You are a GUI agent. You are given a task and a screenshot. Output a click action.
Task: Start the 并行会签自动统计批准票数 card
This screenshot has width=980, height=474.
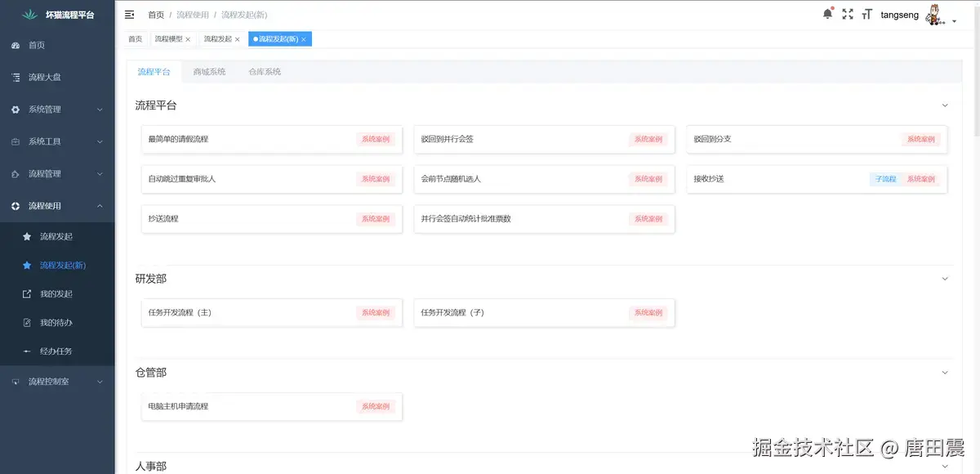545,219
